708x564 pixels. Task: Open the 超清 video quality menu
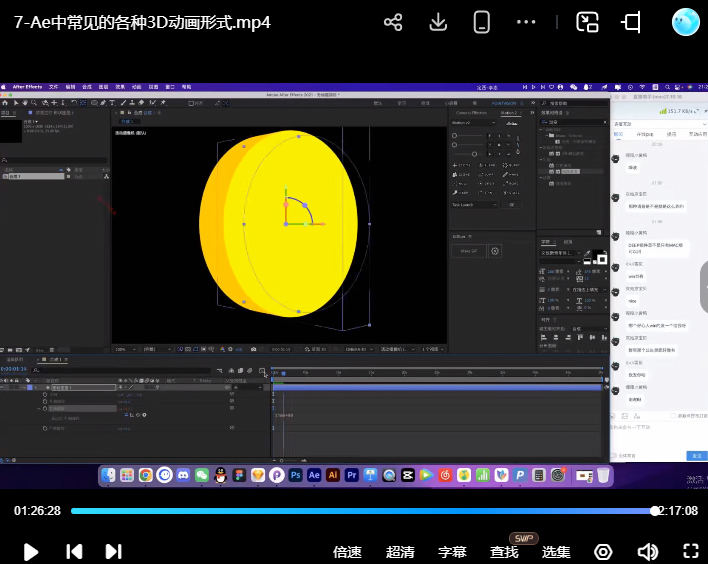[400, 552]
